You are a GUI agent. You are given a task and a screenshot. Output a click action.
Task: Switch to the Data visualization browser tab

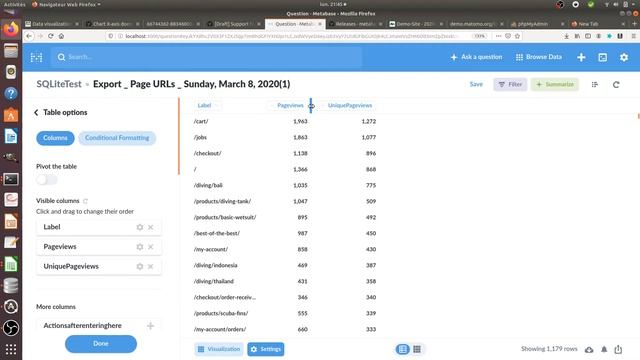(x=51, y=24)
